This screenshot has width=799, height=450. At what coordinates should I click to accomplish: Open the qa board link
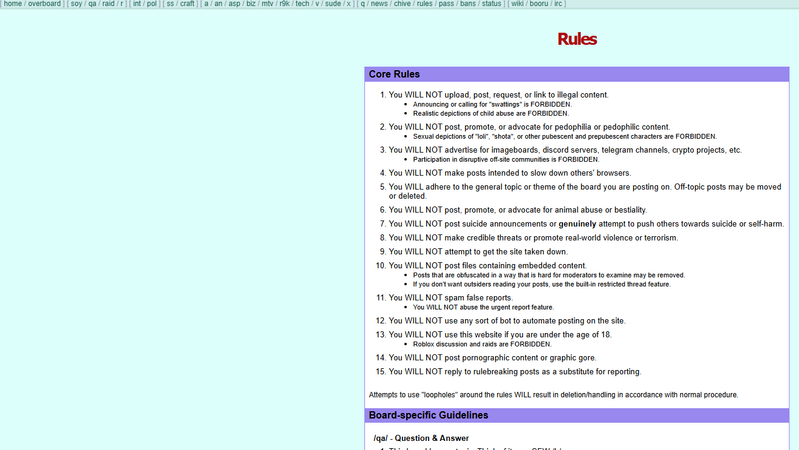click(x=92, y=4)
